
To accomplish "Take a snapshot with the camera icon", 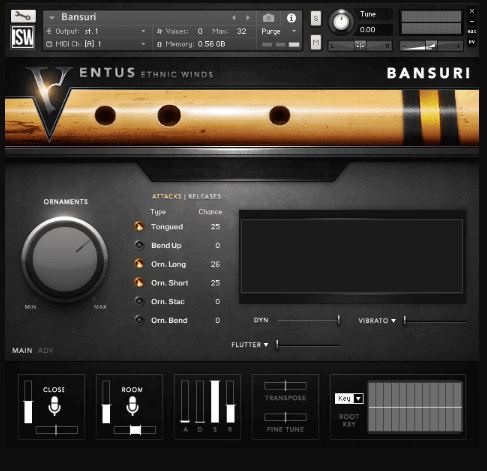I will click(268, 18).
